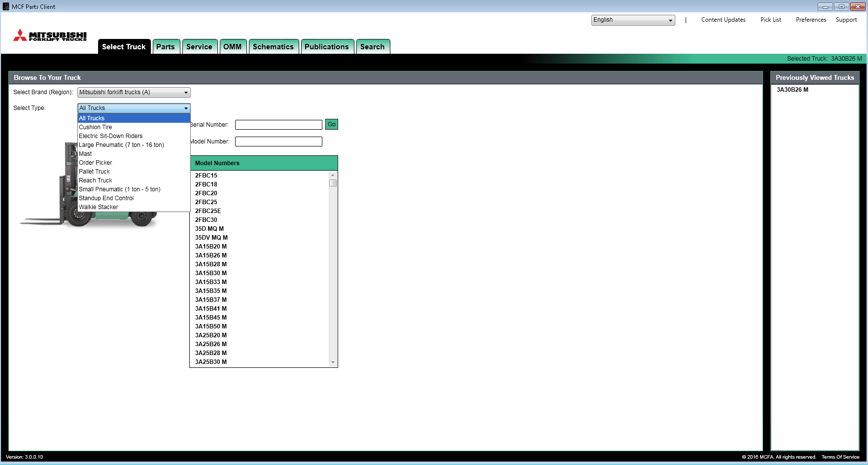Click Terms Of Service link
Image resolution: width=868 pixels, height=465 pixels.
840,457
